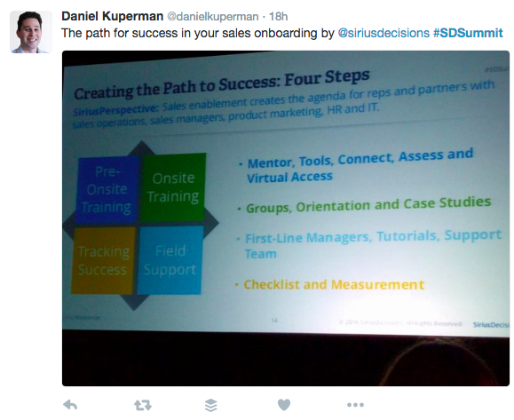Open the @siriusdecisions mention
This screenshot has height=420, width=514.
(384, 33)
